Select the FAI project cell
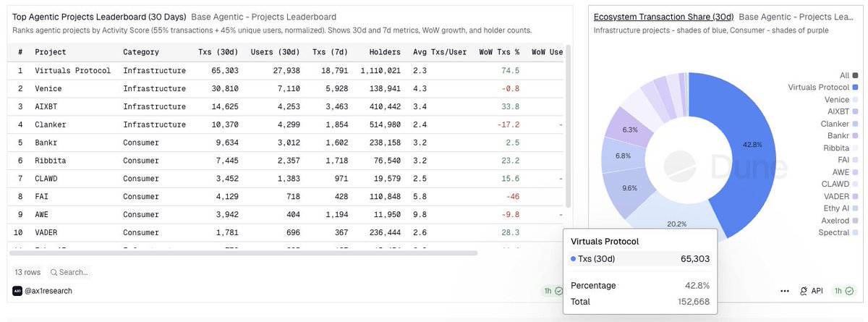Viewport: 868px width, 322px height. click(x=41, y=197)
